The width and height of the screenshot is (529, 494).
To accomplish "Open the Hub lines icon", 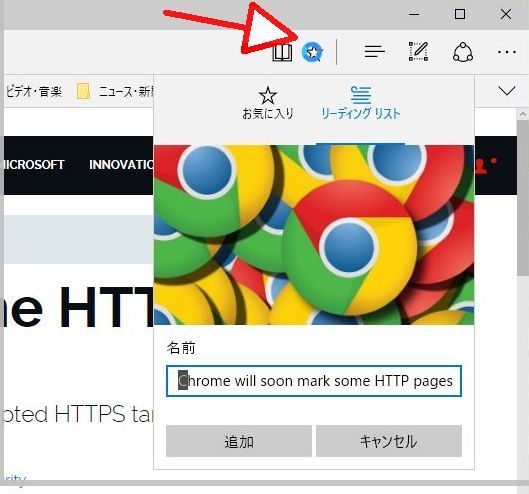I will click(374, 52).
